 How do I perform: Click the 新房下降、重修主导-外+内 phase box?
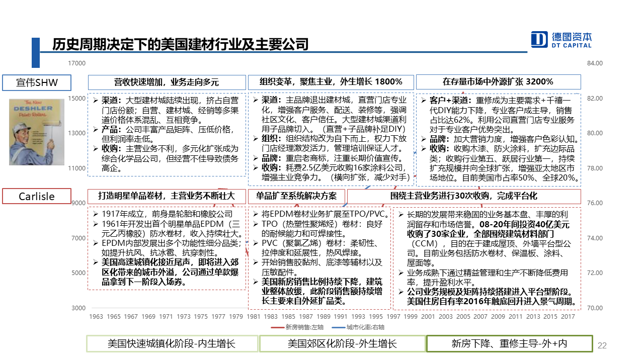509,343
